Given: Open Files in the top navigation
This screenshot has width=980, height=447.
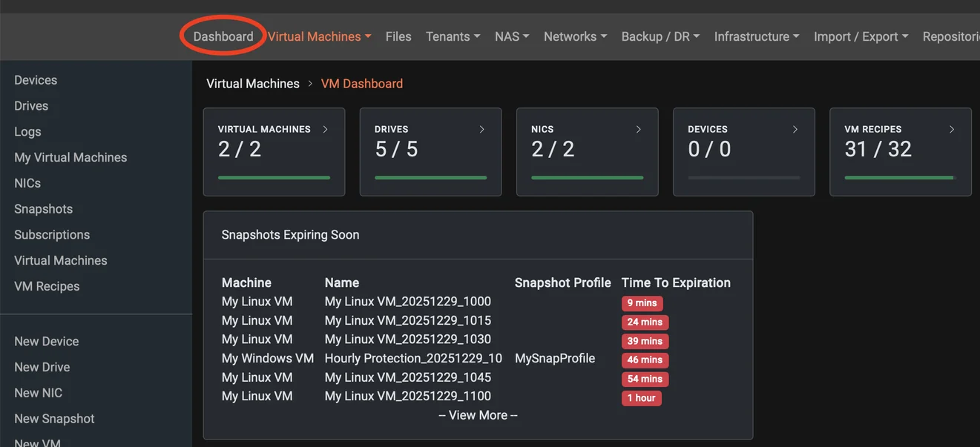Looking at the screenshot, I should 398,36.
